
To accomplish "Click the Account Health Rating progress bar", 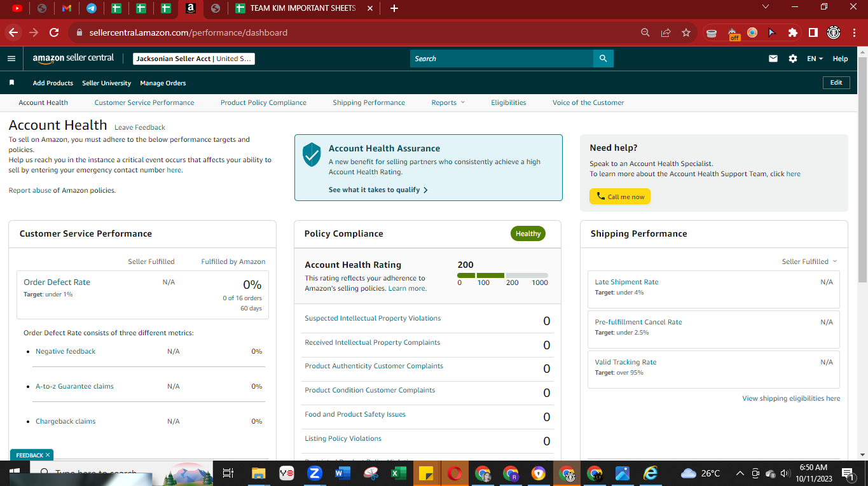I will point(502,275).
